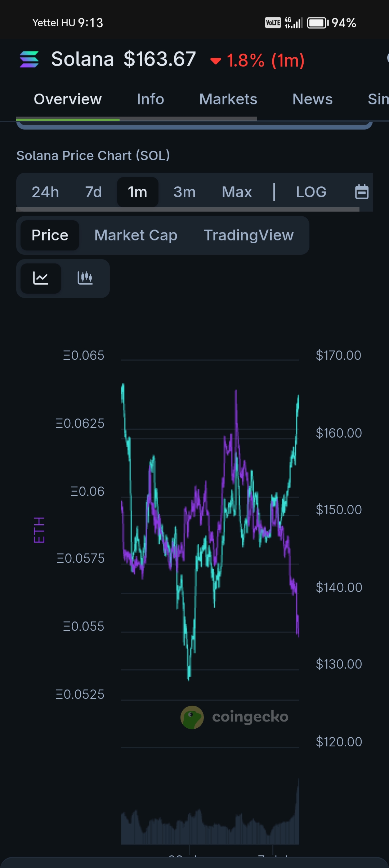Tap the battery status icon

point(318,23)
